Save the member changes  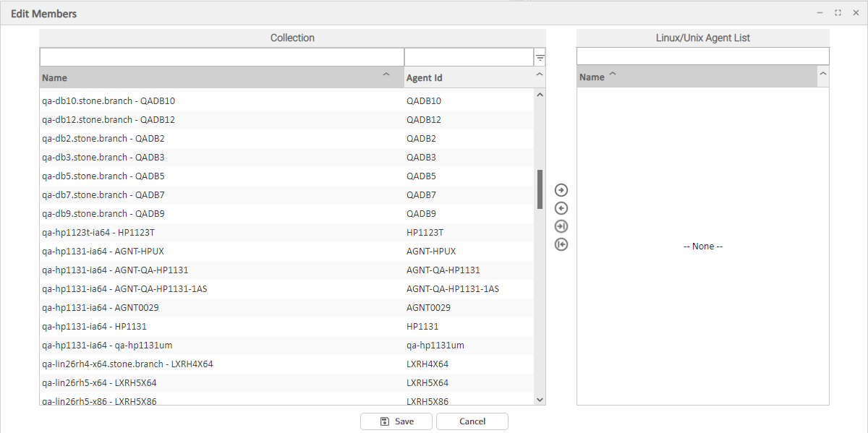[x=396, y=421]
